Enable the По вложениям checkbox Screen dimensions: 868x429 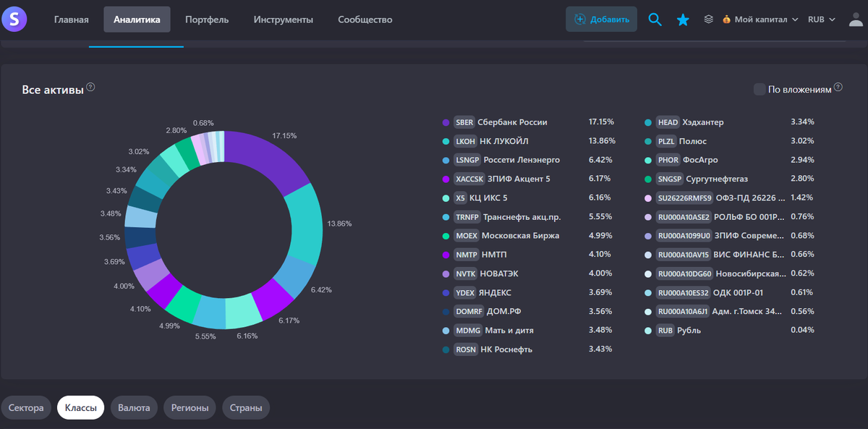pyautogui.click(x=759, y=89)
